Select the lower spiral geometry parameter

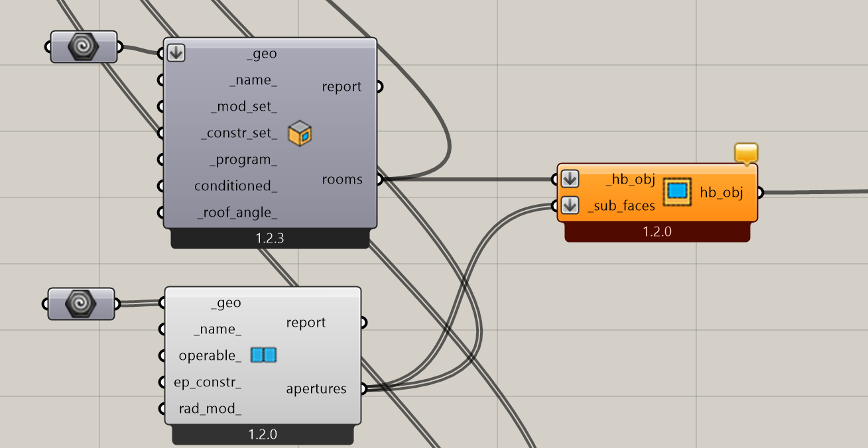click(x=80, y=304)
